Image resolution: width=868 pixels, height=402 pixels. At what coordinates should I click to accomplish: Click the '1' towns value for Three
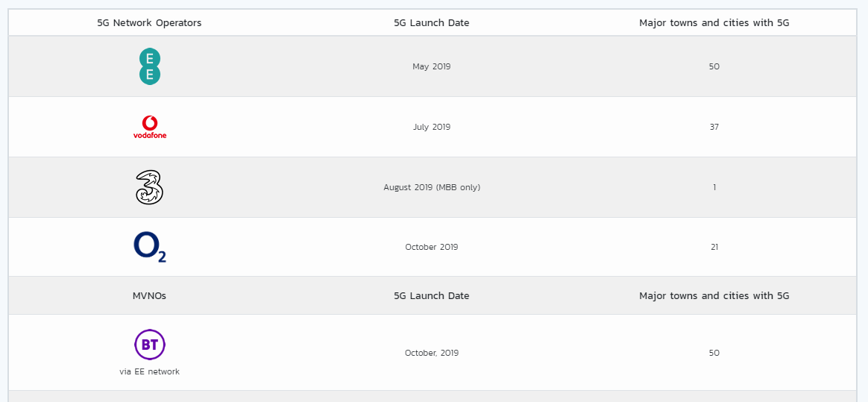pos(714,187)
